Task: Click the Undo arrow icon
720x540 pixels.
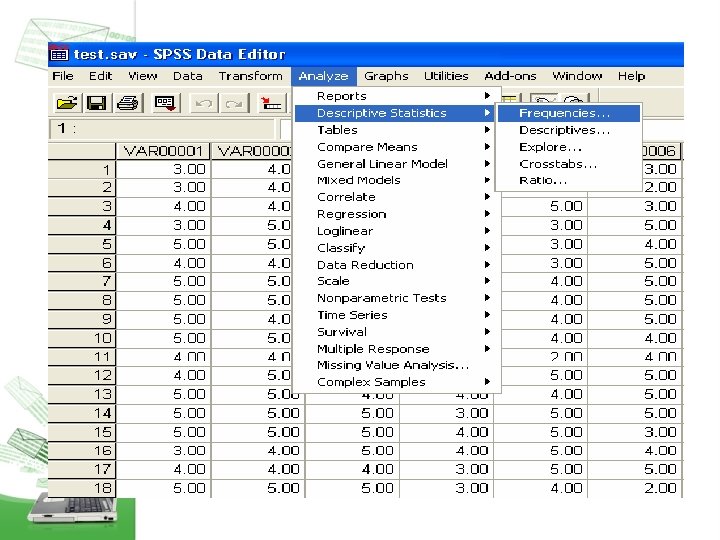Action: pos(204,103)
